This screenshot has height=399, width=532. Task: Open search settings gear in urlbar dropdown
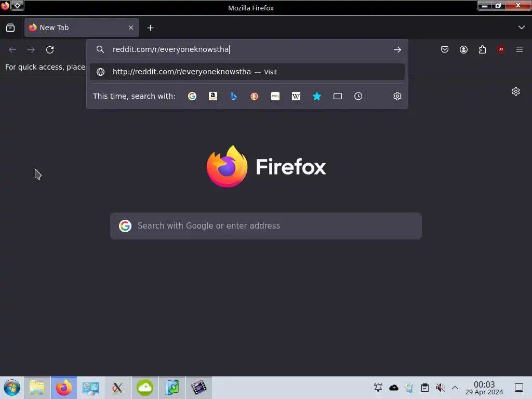pyautogui.click(x=397, y=96)
